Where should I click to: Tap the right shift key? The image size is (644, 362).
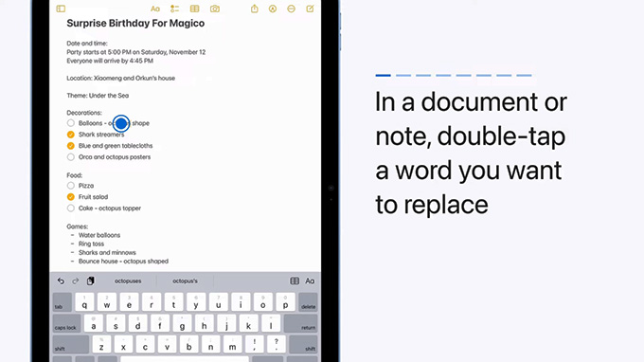[303, 344]
